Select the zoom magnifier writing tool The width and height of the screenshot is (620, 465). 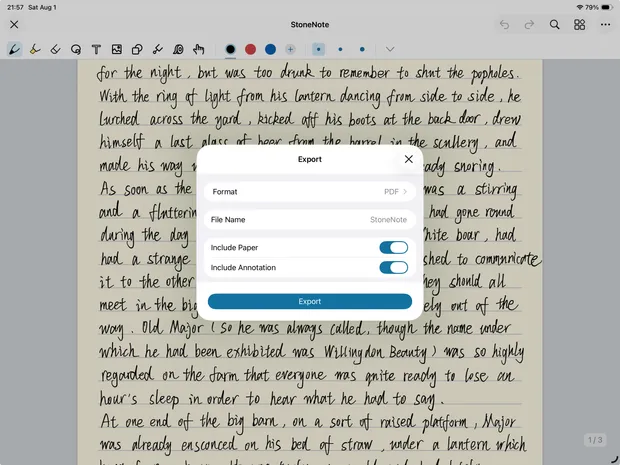178,49
